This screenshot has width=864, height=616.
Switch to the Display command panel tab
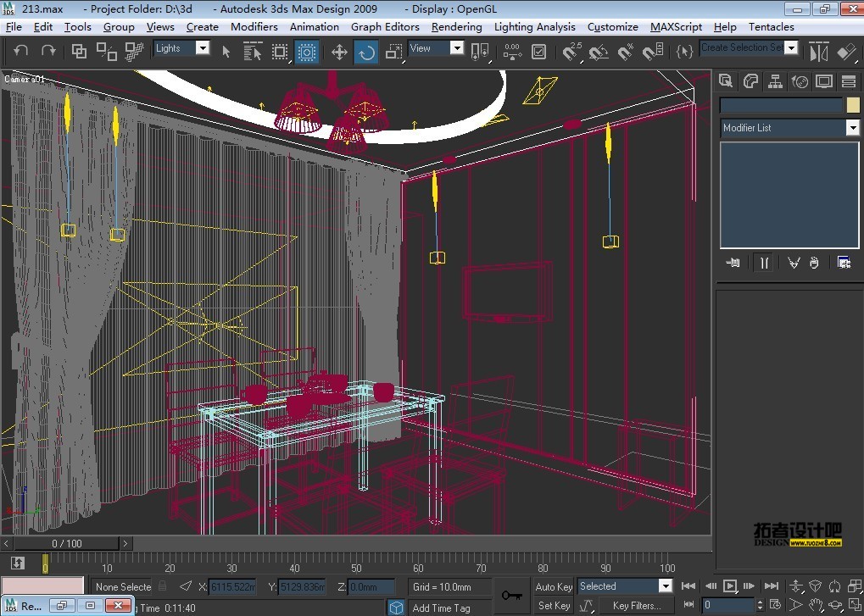coord(824,81)
